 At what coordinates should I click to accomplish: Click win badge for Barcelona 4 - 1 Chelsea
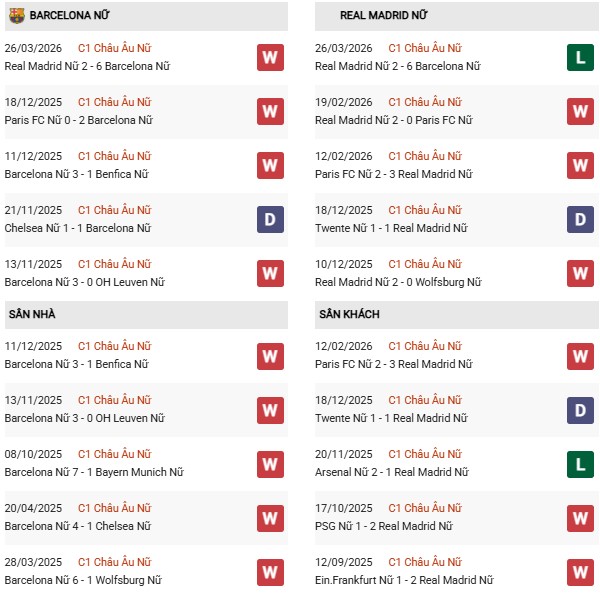[x=270, y=518]
